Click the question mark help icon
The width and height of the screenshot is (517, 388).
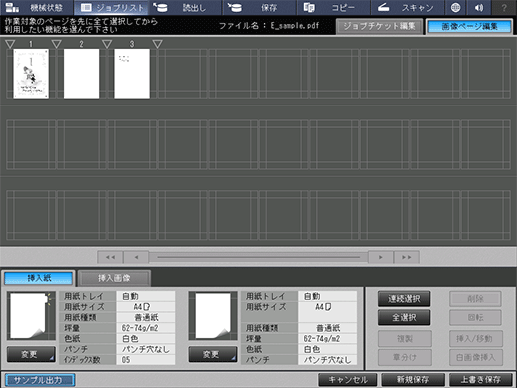(x=504, y=7)
